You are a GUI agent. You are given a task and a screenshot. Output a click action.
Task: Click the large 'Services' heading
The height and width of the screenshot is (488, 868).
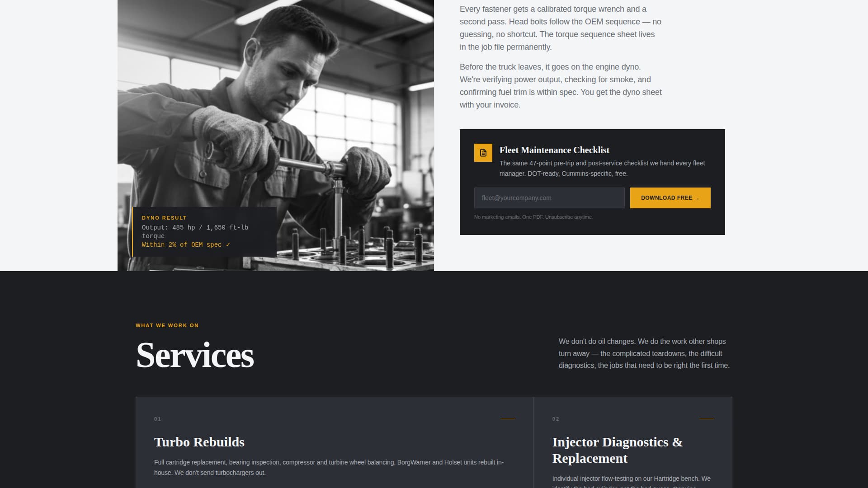tap(195, 355)
